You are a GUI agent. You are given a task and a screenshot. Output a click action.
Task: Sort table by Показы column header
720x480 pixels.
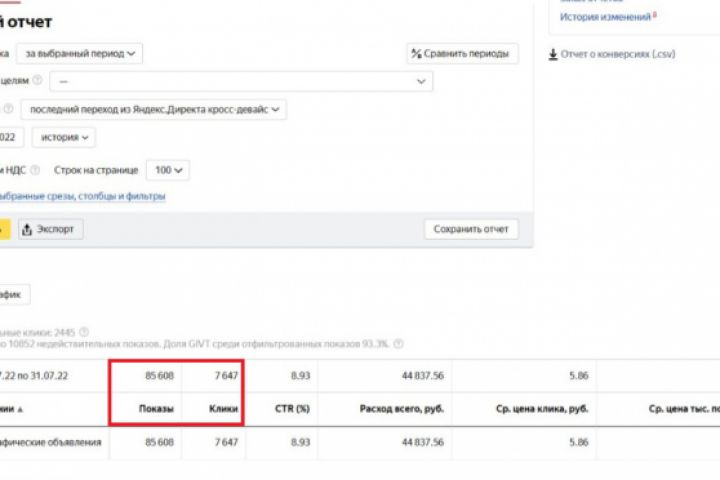(x=158, y=409)
